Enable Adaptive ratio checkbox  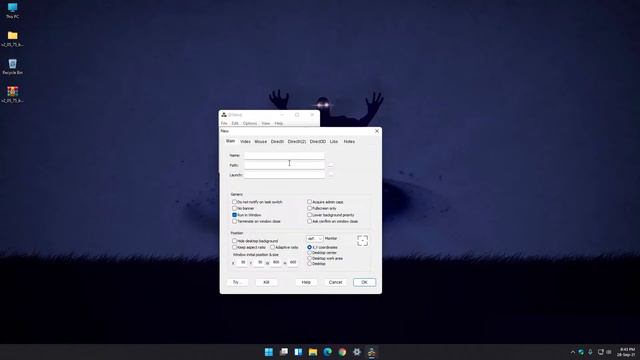272,247
